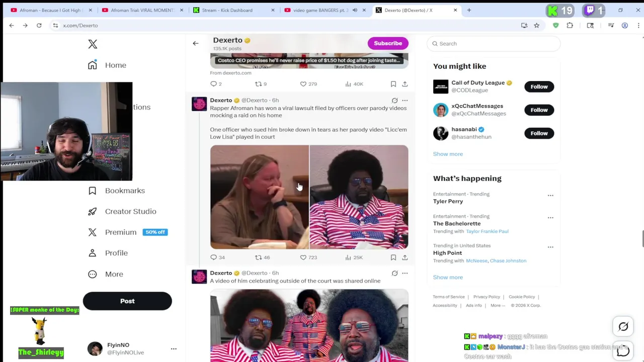View analytics for the Afroman lawsuit post
Viewport: 644px width, 362px height.
(354, 257)
